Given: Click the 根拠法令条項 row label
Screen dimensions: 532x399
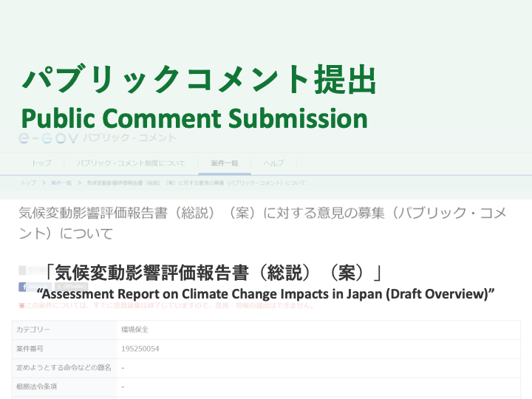Looking at the screenshot, I should (x=36, y=386).
